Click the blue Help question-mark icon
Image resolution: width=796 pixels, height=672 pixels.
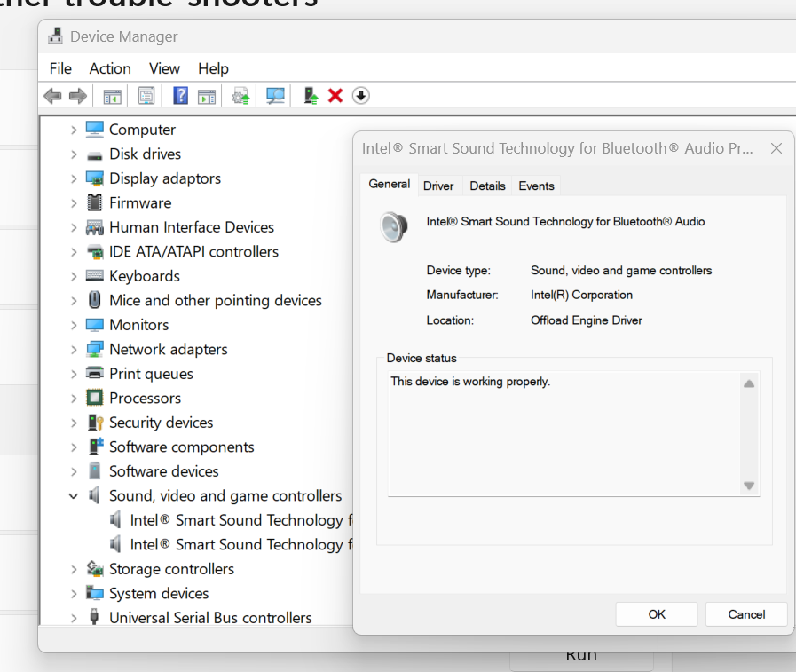[180, 96]
